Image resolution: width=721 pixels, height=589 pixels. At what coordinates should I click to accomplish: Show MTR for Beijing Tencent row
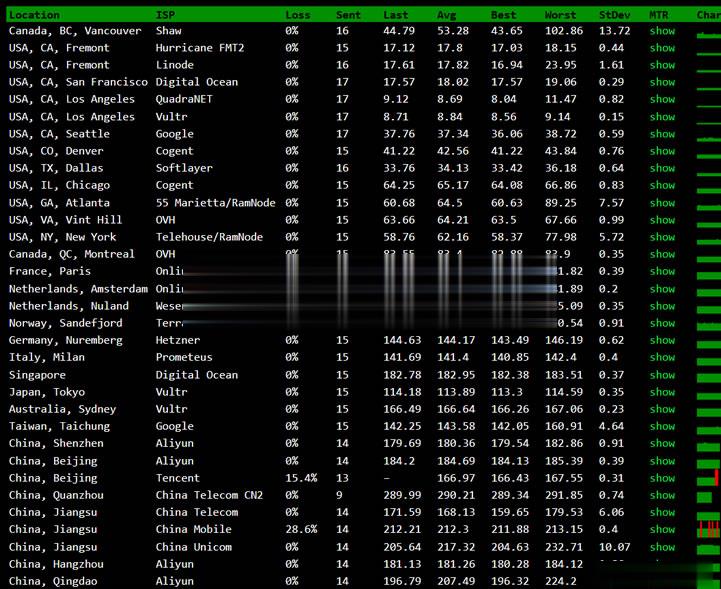click(662, 478)
